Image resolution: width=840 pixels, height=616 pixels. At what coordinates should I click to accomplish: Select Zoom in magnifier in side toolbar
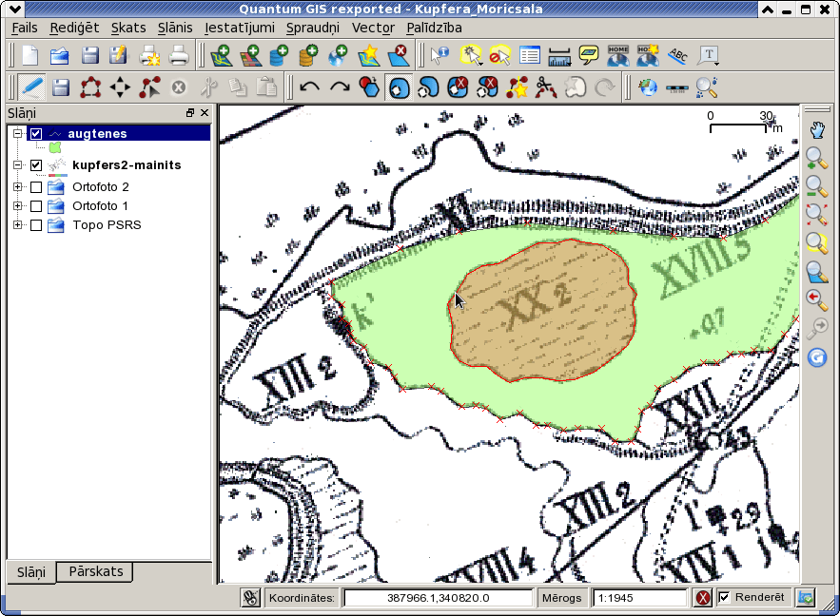(x=817, y=159)
